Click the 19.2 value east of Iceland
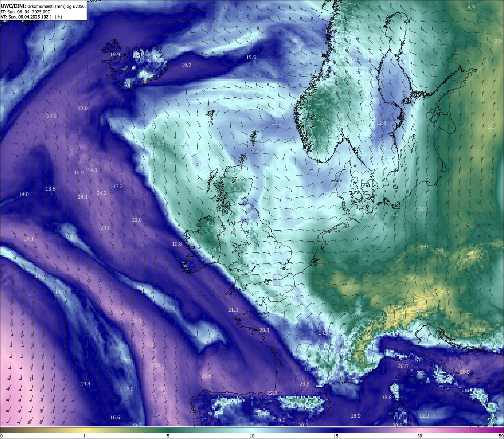This screenshot has height=439, width=504. click(x=186, y=65)
